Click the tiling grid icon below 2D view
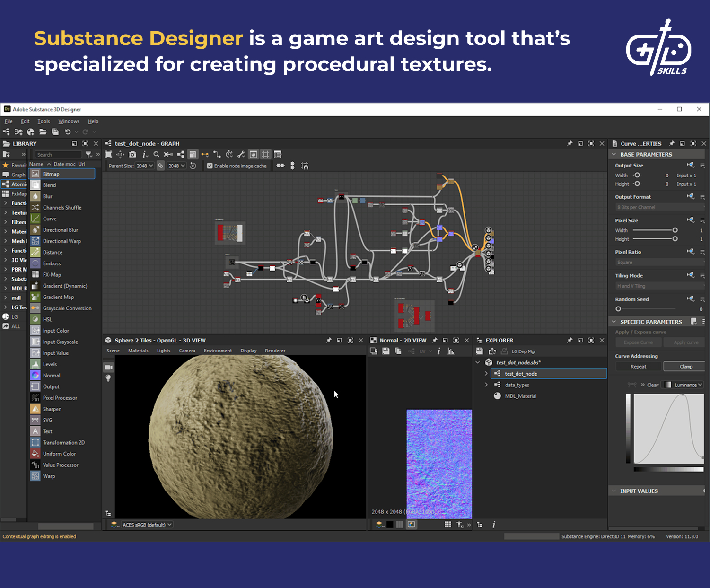 (447, 525)
